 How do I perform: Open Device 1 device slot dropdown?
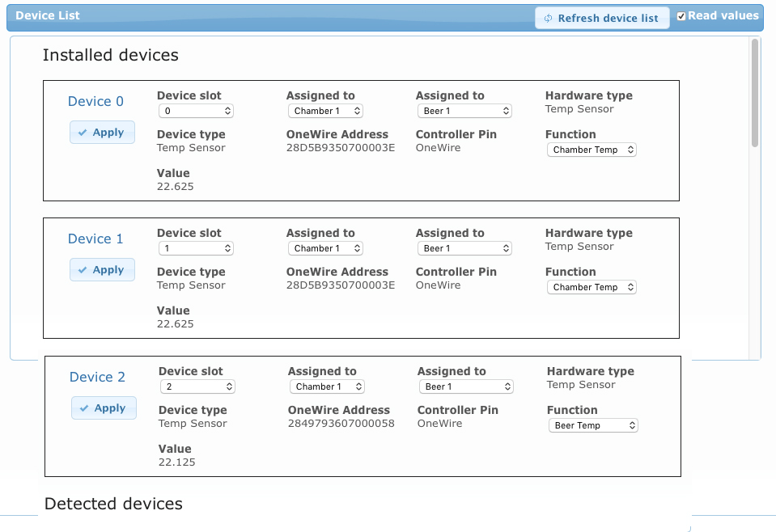[x=196, y=248]
